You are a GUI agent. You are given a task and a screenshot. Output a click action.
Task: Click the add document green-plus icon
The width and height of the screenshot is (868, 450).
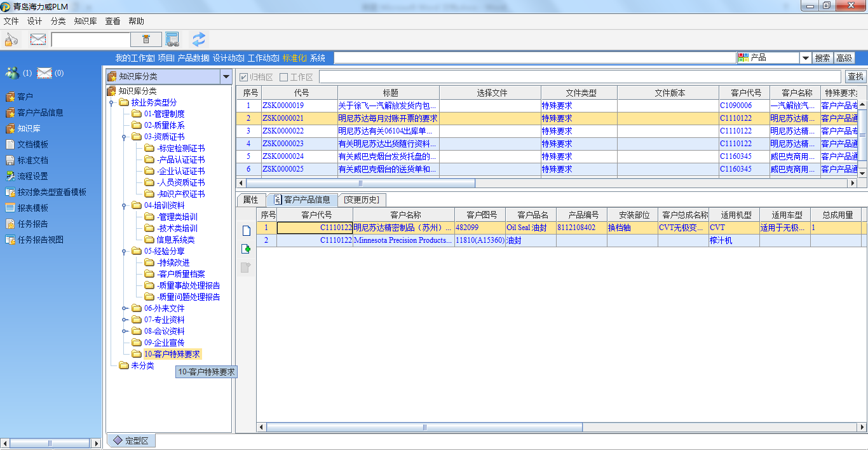(246, 249)
